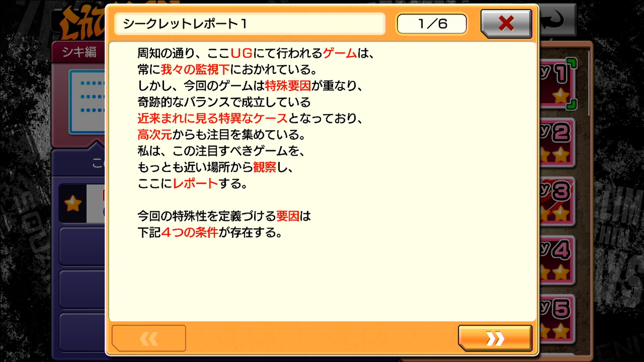Click the red word レポート in the report
The width and height of the screenshot is (644, 362).
point(195,183)
